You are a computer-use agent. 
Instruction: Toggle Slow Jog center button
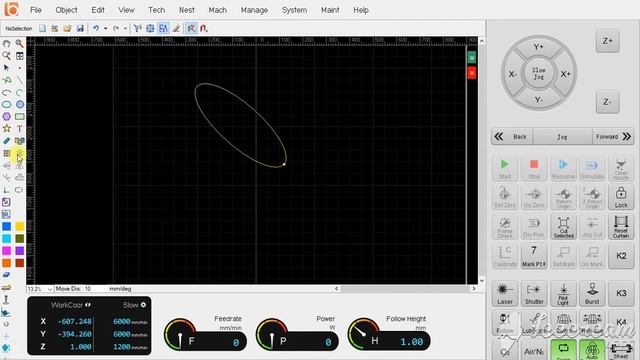tap(539, 74)
